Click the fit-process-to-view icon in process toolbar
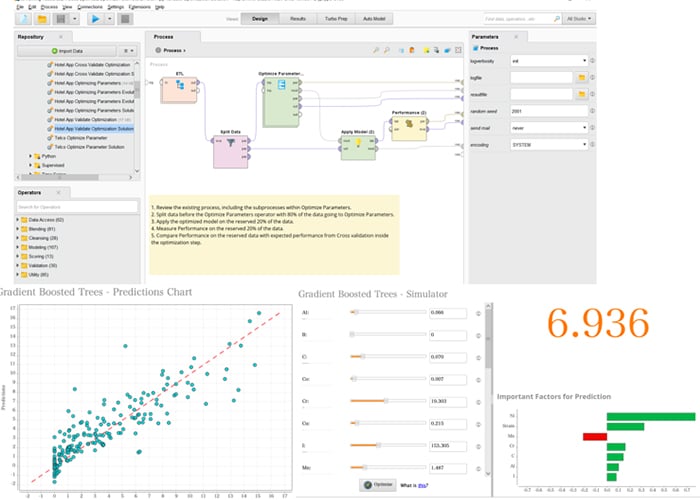Screen dimensions: 700x500 (458, 50)
